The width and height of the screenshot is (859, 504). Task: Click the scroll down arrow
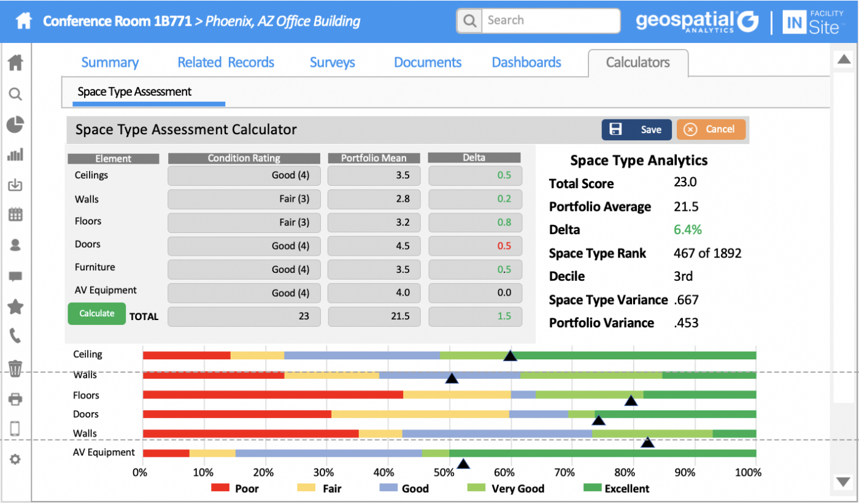[x=844, y=481]
